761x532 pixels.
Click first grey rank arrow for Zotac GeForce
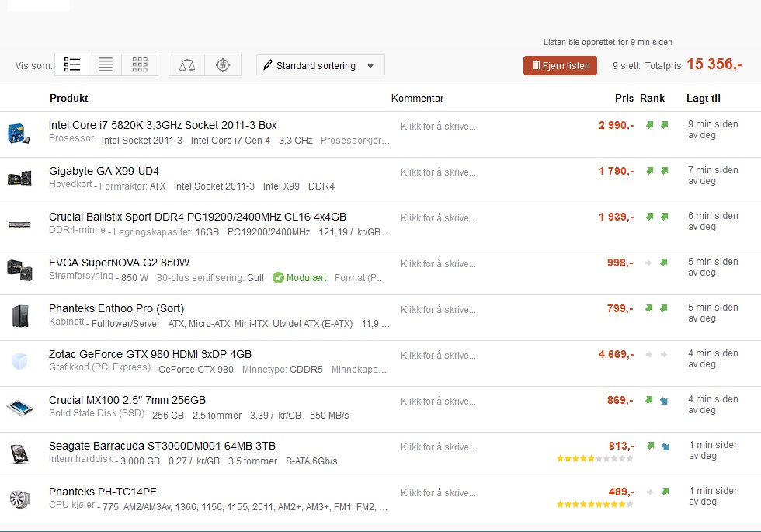pyautogui.click(x=649, y=354)
